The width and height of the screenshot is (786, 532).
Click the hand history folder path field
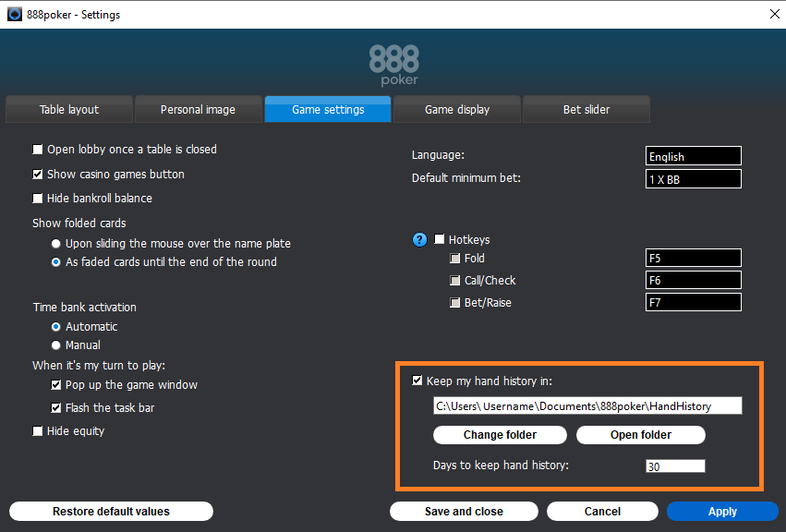click(x=587, y=405)
